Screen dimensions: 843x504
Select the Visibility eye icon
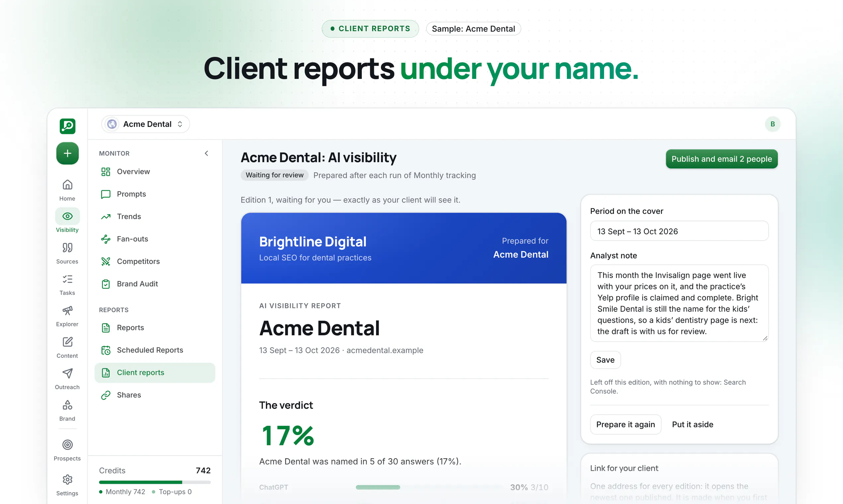click(x=67, y=216)
